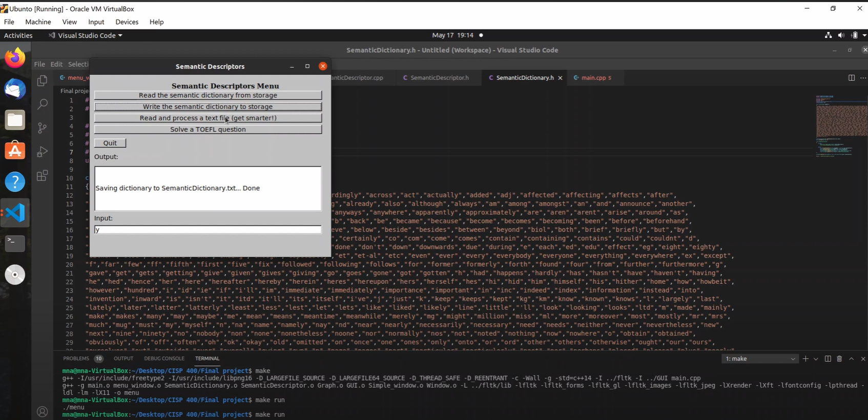Open the Source Control view
This screenshot has height=420, width=868.
43,128
